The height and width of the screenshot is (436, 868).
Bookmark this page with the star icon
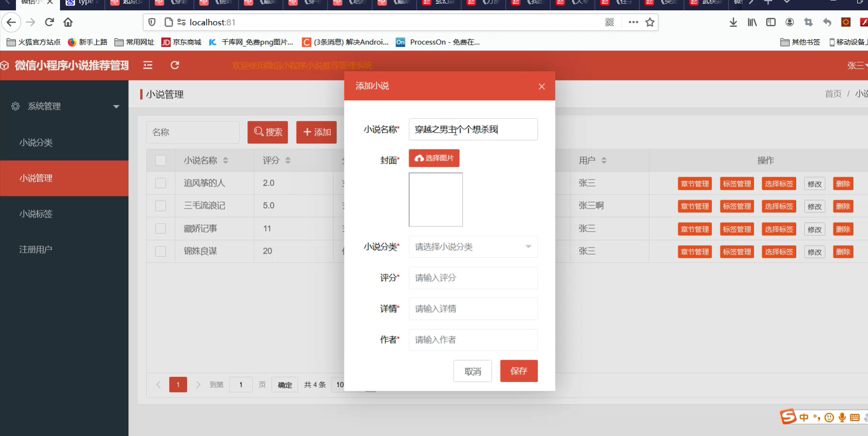[x=650, y=22]
